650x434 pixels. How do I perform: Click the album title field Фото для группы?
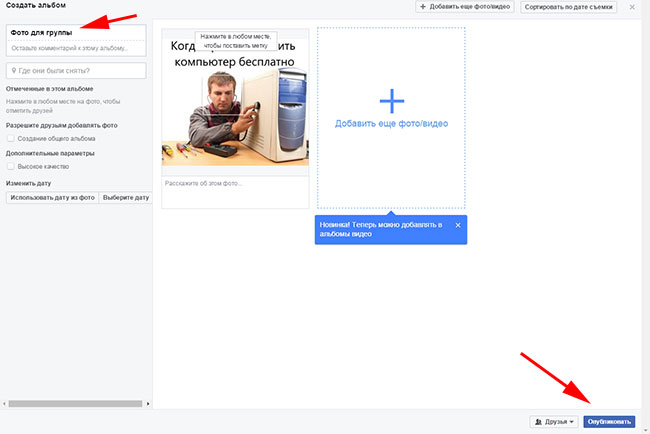tap(76, 33)
